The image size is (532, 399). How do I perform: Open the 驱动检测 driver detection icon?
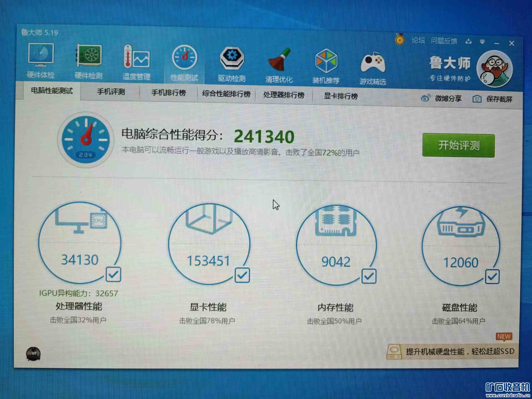pyautogui.click(x=232, y=64)
